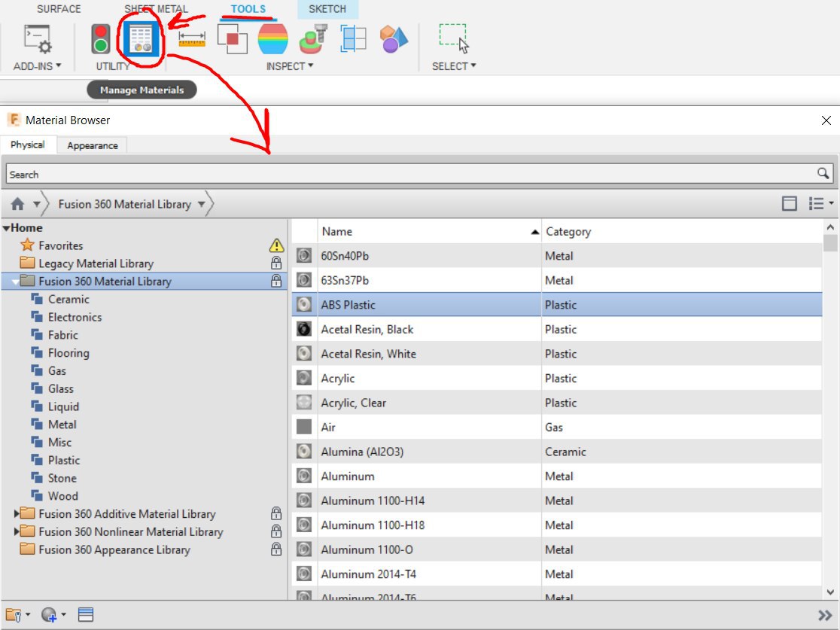The image size is (840, 630).
Task: Select the Plastic category in tree
Action: [x=64, y=460]
